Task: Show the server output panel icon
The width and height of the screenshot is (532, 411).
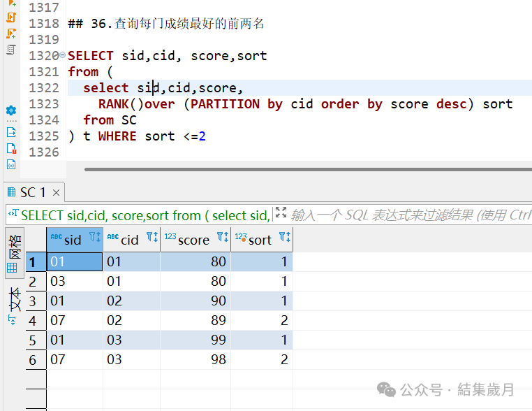Action: (11, 132)
